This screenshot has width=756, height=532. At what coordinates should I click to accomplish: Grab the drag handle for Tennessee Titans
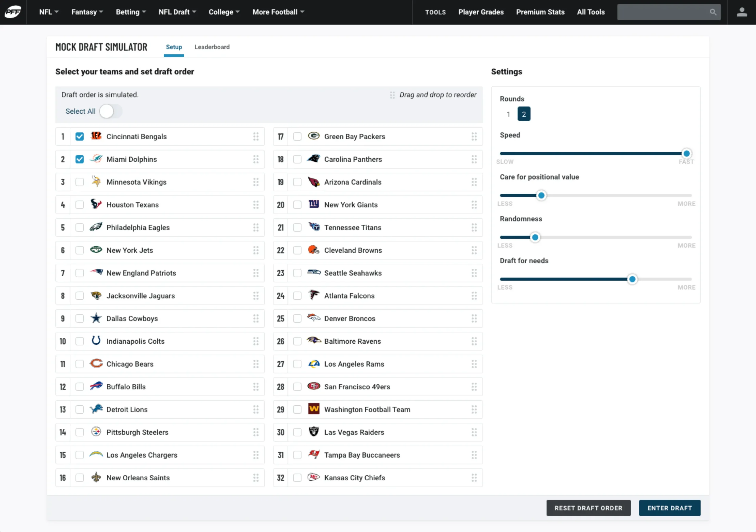474,228
